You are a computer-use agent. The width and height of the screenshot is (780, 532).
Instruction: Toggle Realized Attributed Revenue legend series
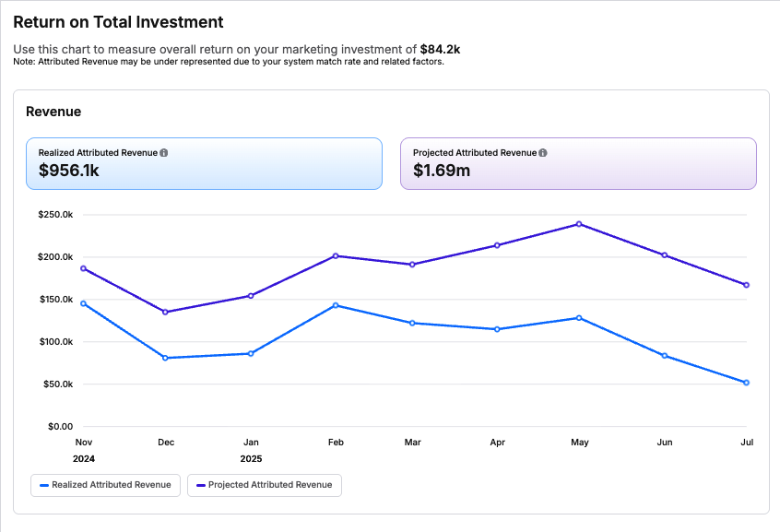[104, 485]
